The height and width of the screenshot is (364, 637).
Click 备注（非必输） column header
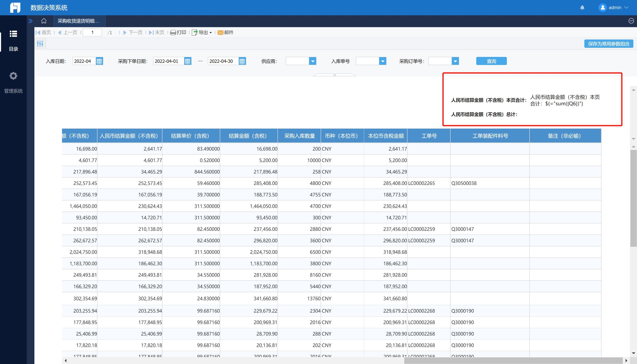click(x=565, y=136)
